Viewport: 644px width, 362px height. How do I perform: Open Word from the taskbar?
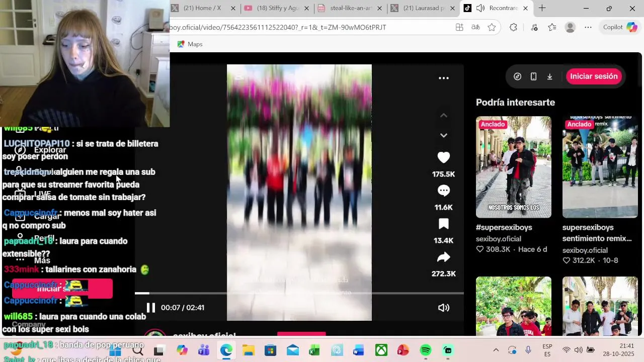click(359, 350)
